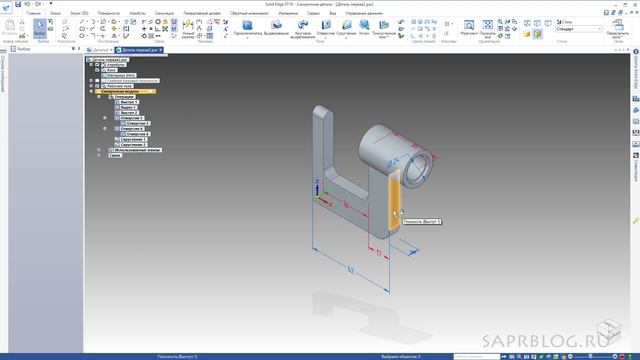Collapse the Синхронная модель tree node
The width and height of the screenshot is (640, 360).
91,91
